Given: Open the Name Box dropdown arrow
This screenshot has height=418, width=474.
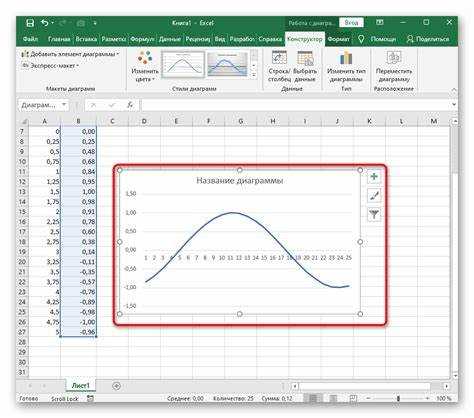Looking at the screenshot, I should click(x=64, y=105).
